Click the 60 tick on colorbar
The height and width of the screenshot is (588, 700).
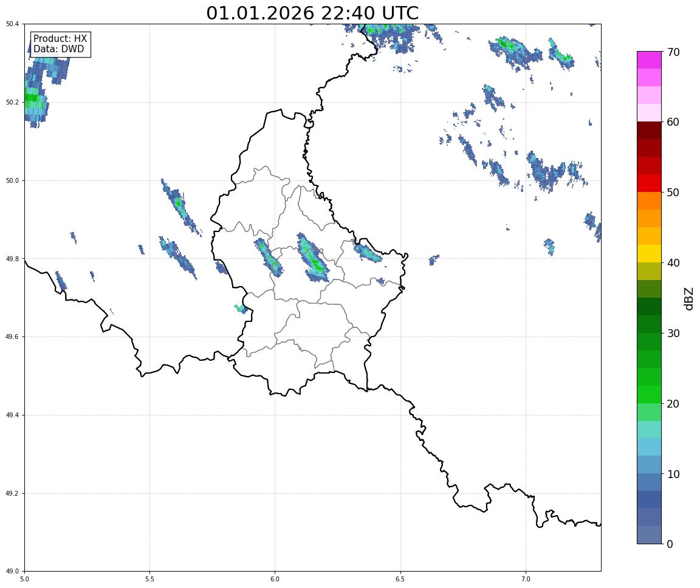pos(673,122)
